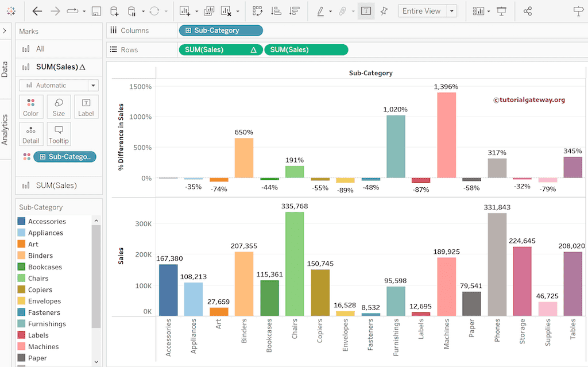Screen dimensions: 588x367
Task: Open Presentation Mode icon
Action: (x=501, y=11)
